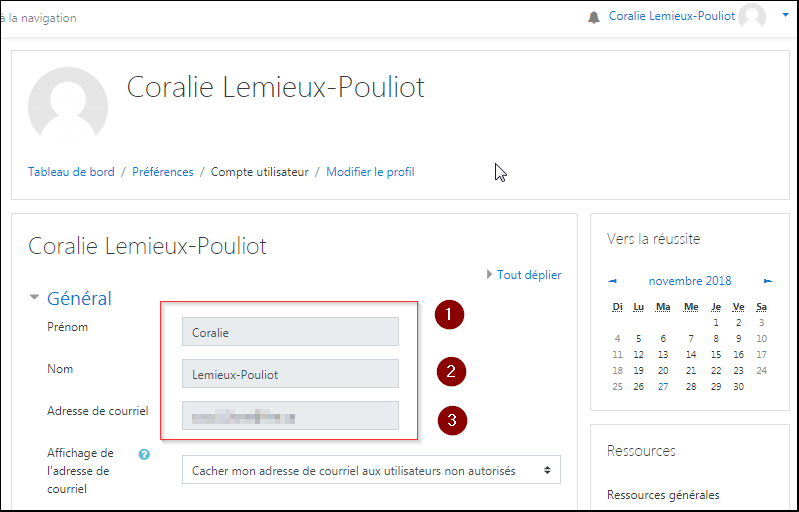Click the Adresse de courriel field
This screenshot has height=512, width=799.
tap(290, 416)
